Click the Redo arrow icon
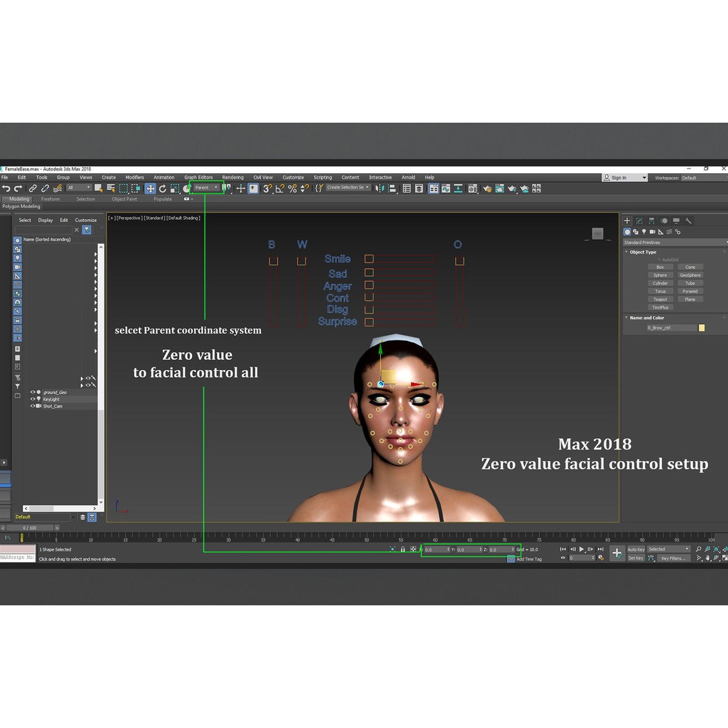This screenshot has width=728, height=728. (18, 188)
